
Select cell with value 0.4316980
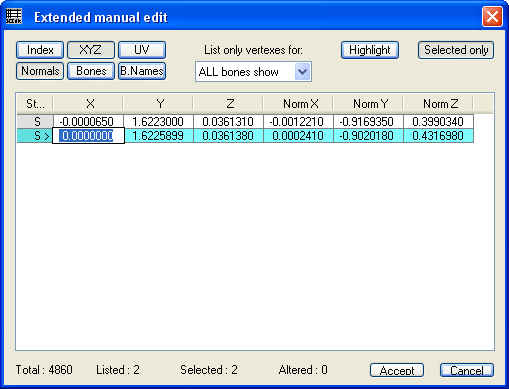click(x=438, y=136)
